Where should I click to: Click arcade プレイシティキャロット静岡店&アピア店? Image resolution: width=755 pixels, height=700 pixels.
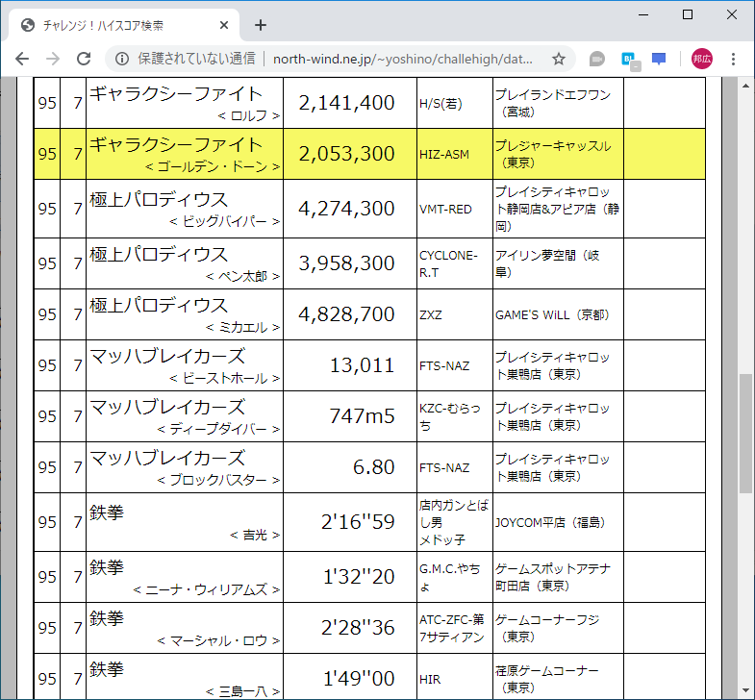pos(557,209)
